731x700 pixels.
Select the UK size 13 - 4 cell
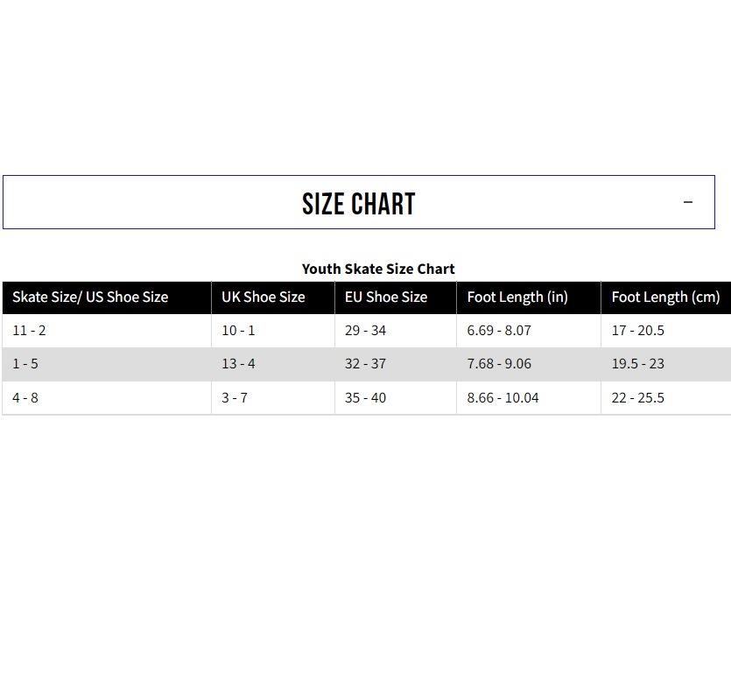tap(238, 364)
